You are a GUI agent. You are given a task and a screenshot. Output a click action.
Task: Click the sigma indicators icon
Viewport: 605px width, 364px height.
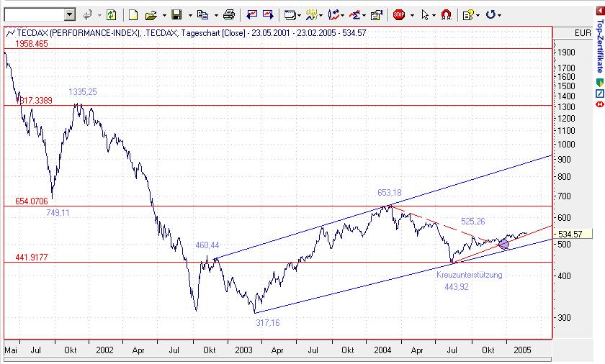point(354,15)
